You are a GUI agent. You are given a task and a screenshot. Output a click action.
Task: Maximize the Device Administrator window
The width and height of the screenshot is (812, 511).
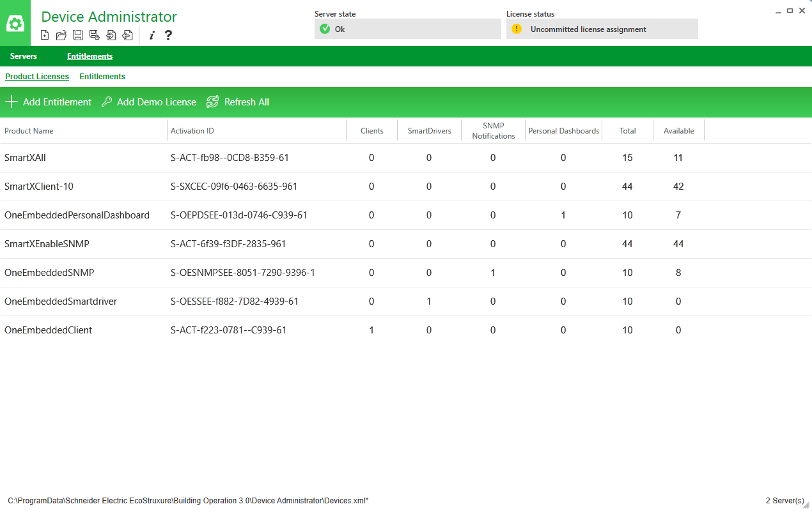click(x=790, y=11)
